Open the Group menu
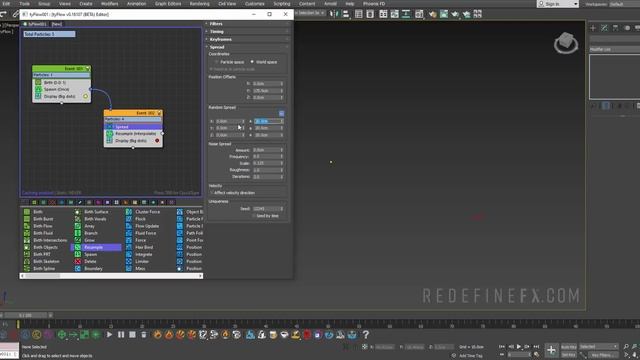The image size is (640, 360). 44,4
